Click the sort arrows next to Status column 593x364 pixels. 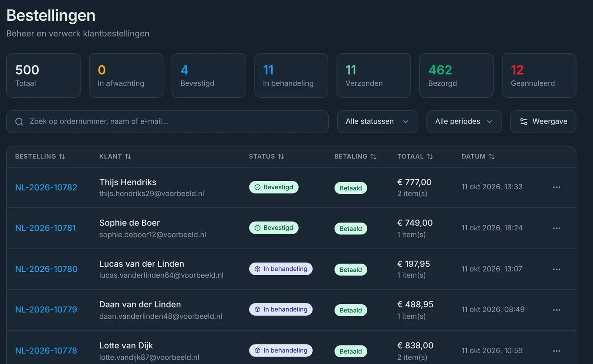click(281, 157)
